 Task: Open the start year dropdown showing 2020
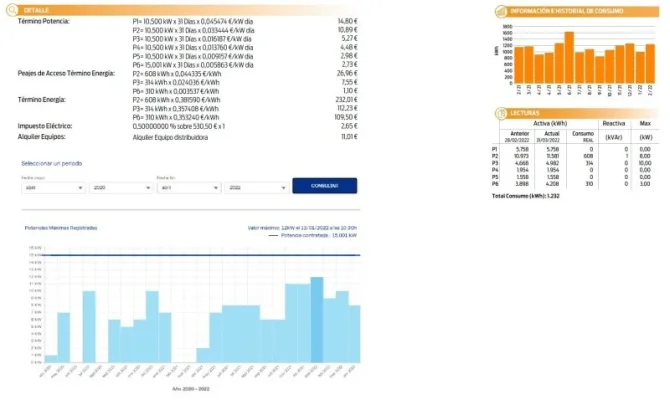(x=121, y=188)
